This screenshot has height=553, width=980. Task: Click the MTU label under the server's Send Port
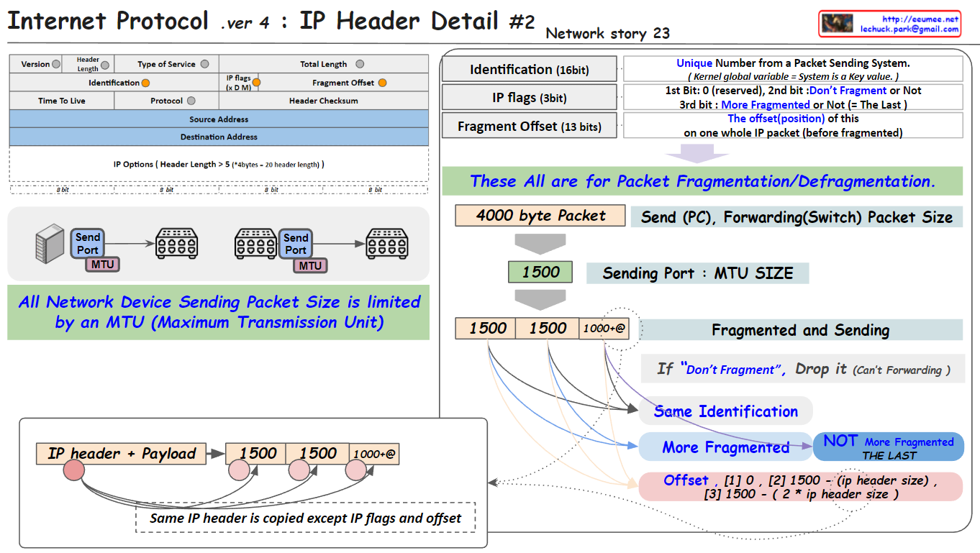click(x=102, y=265)
